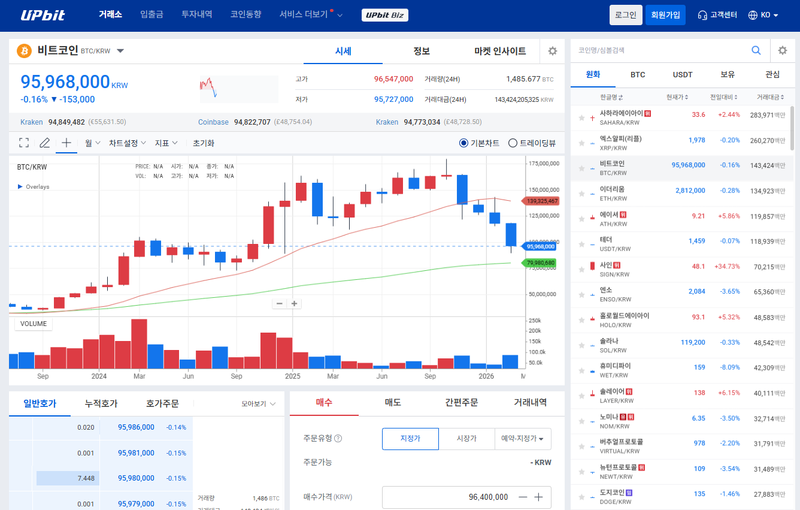Activate the crosshair cursor tool
Viewport: 800px width, 510px height.
pyautogui.click(x=66, y=143)
